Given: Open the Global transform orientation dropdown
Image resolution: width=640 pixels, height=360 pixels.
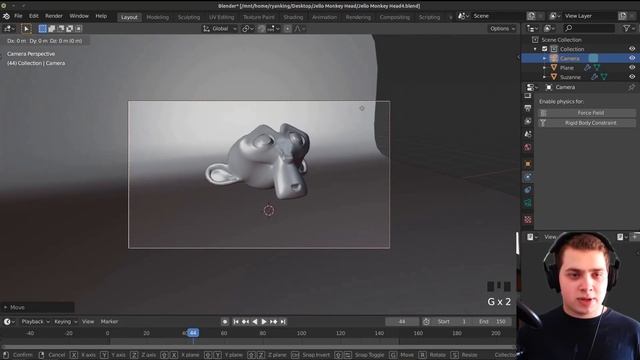Looking at the screenshot, I should pos(220,29).
